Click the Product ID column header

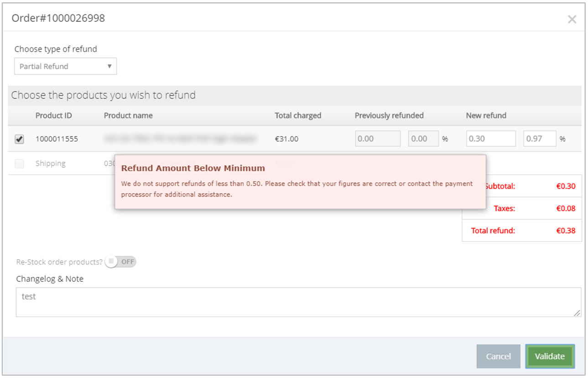54,115
